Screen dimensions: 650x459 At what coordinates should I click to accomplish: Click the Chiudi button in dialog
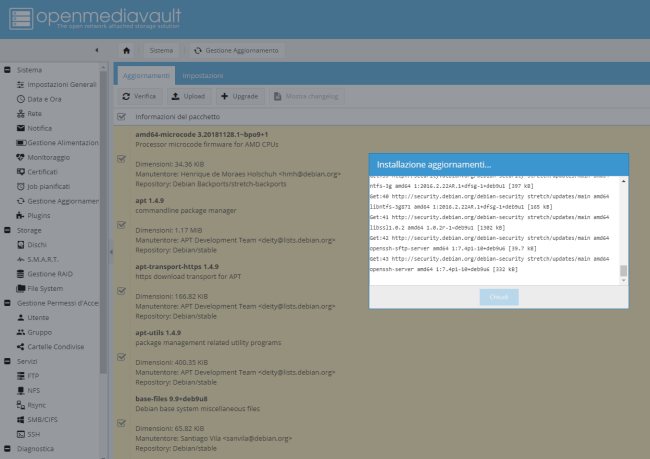[x=499, y=297]
